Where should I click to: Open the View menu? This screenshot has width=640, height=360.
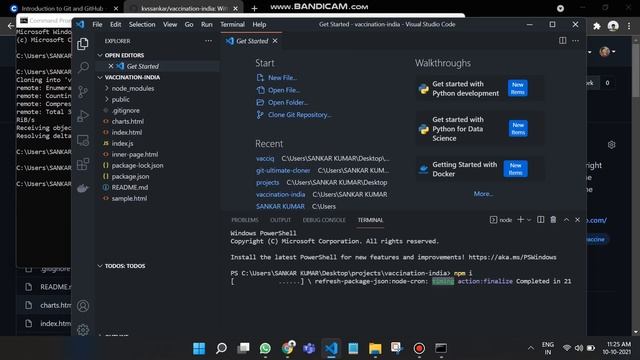170,24
